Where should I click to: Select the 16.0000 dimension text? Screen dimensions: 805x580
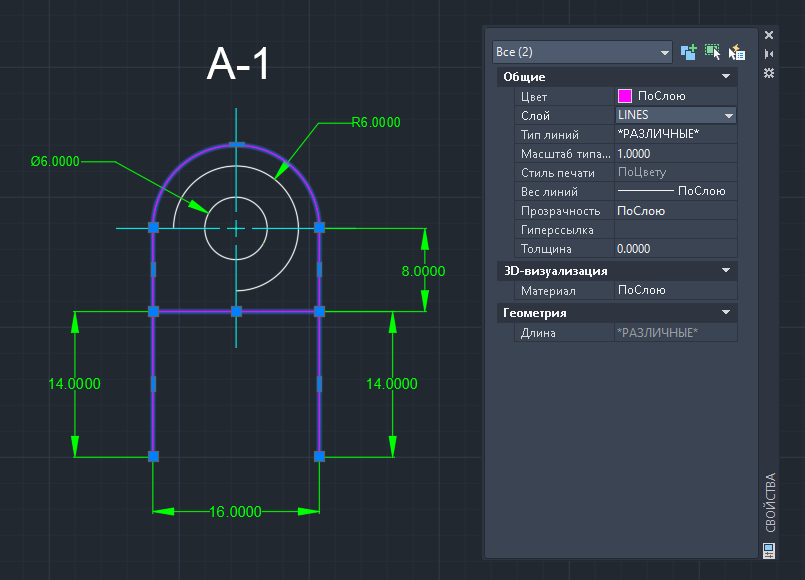coord(235,512)
